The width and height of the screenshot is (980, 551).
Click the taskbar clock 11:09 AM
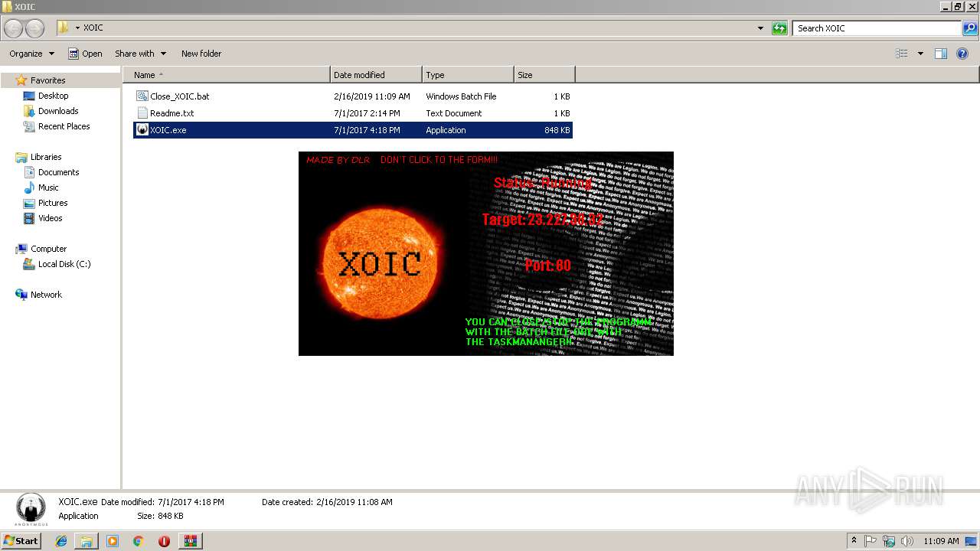tap(941, 541)
